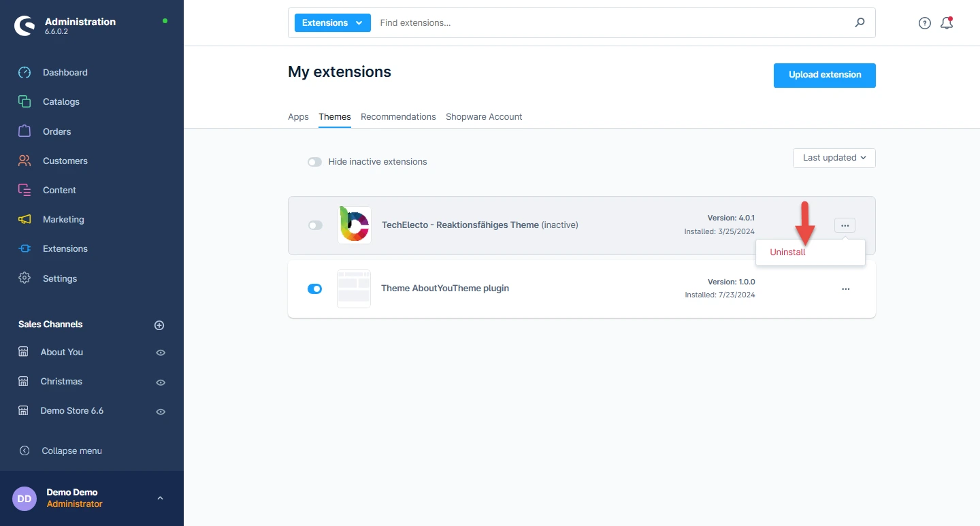Open the Marketing megaphone icon
Image resolution: width=980 pixels, height=526 pixels.
(x=24, y=220)
